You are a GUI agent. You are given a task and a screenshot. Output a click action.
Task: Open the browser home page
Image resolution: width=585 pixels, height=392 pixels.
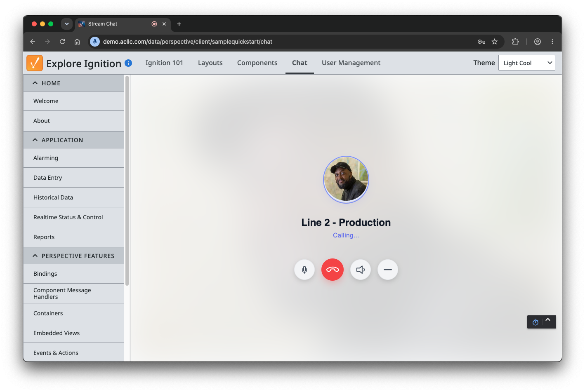77,42
